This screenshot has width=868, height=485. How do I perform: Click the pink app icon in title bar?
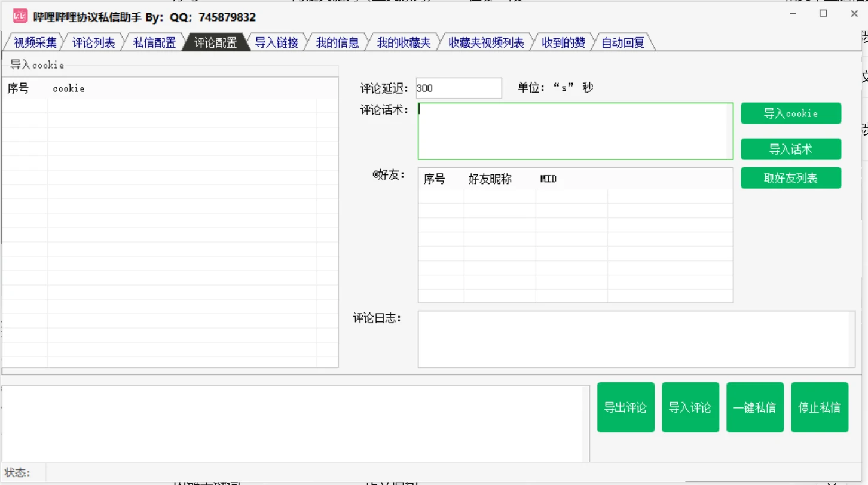pyautogui.click(x=20, y=16)
